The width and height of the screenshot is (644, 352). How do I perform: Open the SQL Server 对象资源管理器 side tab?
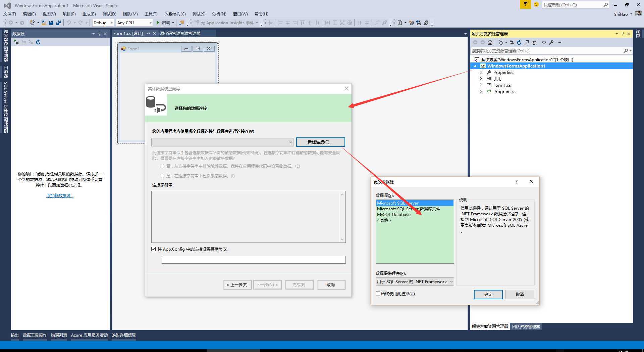point(6,107)
